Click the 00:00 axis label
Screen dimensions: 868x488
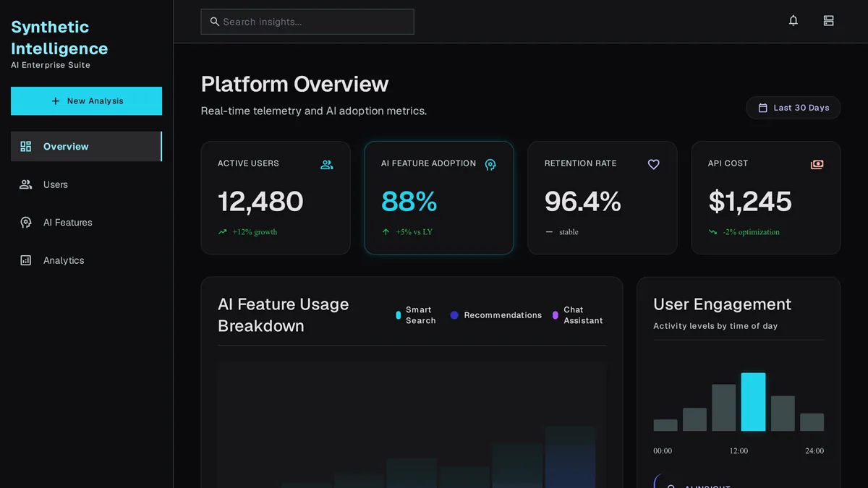[663, 450]
